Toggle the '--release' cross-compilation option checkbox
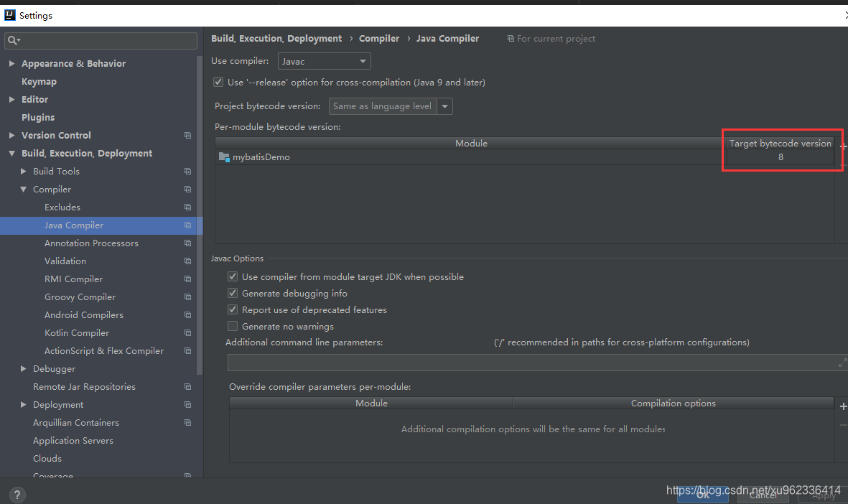This screenshot has height=504, width=848. pos(218,82)
